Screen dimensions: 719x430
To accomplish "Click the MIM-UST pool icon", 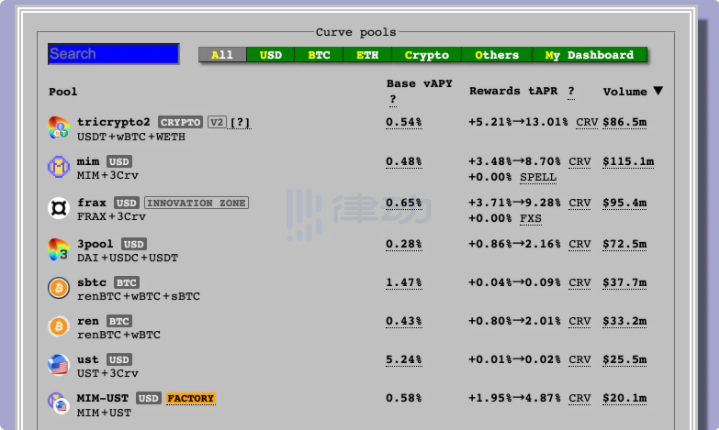I will tap(59, 404).
